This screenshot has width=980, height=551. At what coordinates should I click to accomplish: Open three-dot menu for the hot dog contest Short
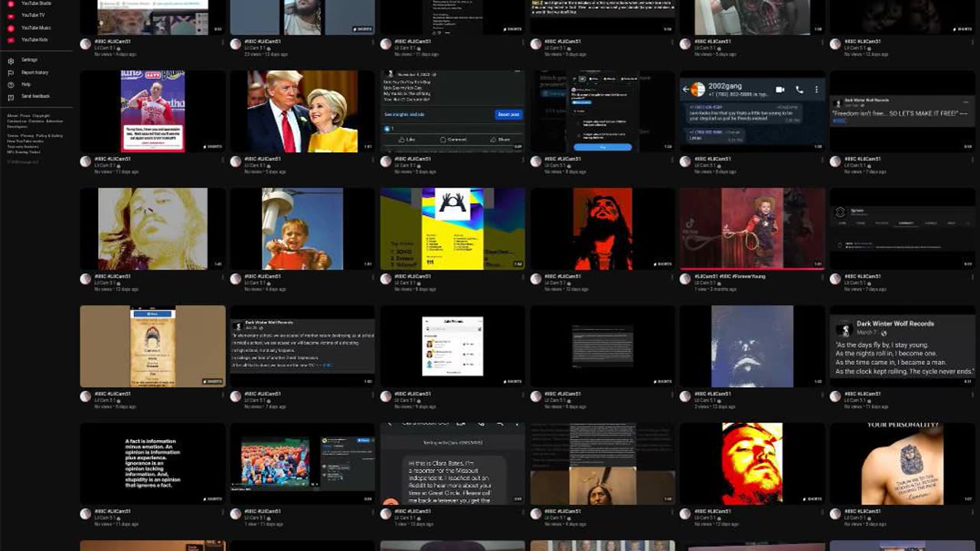coord(221,160)
